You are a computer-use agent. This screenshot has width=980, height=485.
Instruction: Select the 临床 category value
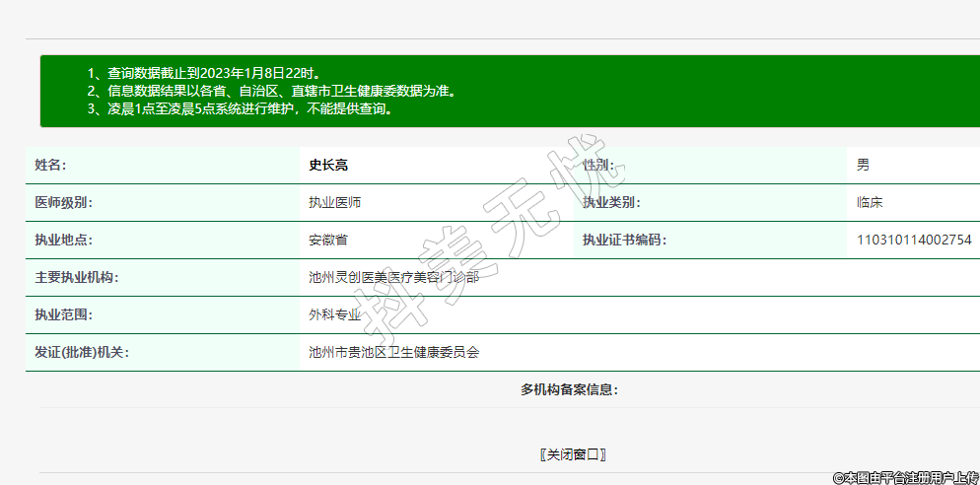point(870,202)
